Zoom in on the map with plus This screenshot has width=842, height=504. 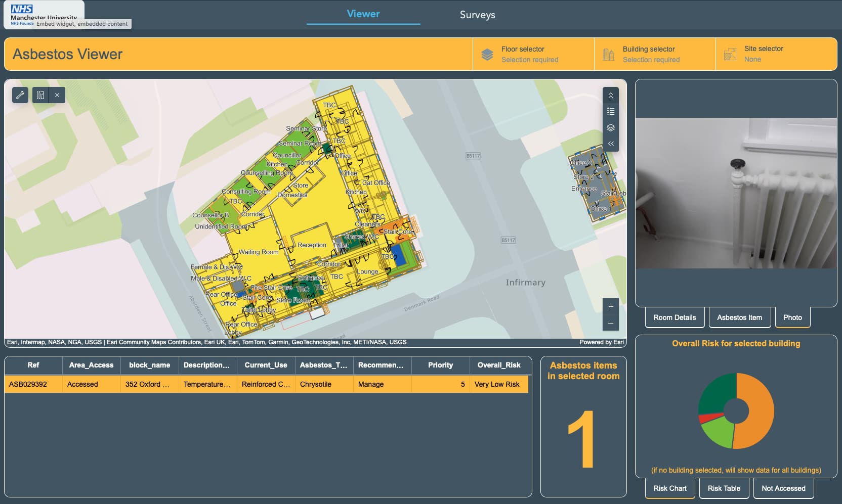(611, 306)
